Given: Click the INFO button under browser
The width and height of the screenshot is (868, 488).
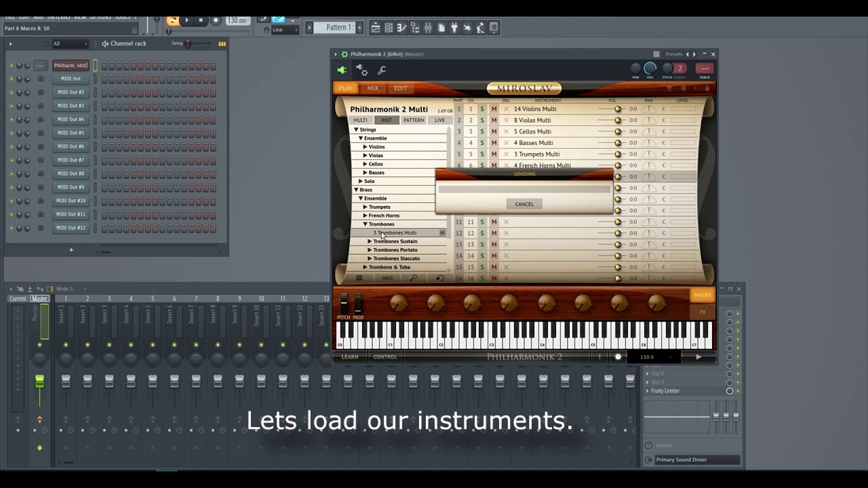Looking at the screenshot, I should click(x=387, y=278).
